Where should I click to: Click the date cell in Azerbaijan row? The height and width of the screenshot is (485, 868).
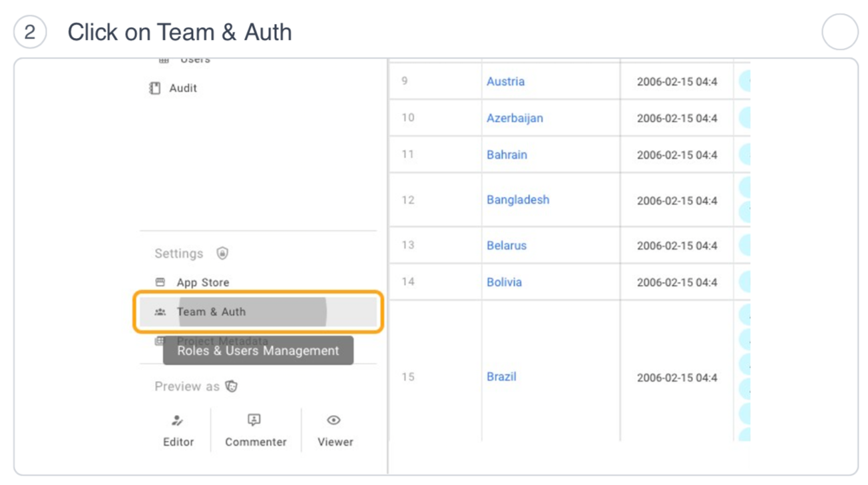click(677, 119)
